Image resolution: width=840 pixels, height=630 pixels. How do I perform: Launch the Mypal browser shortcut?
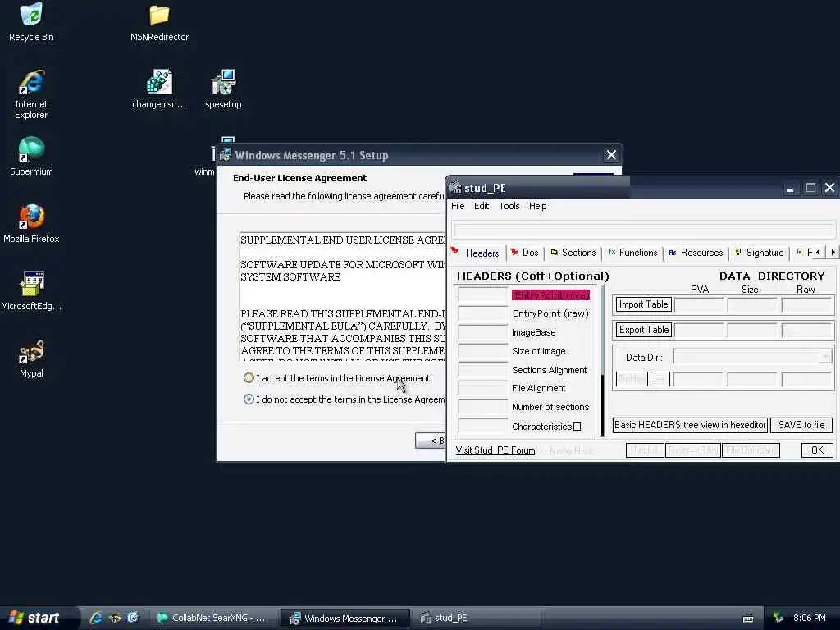[31, 358]
